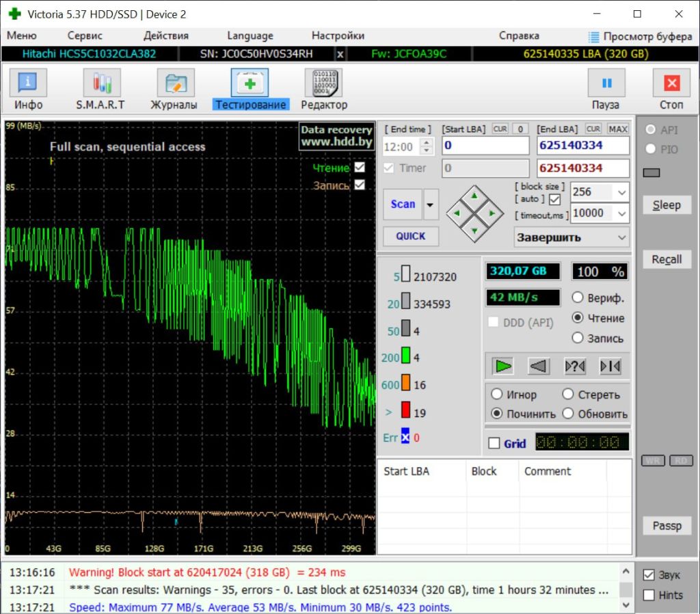
Task: Stop the scan with Стоп
Action: pyautogui.click(x=671, y=90)
